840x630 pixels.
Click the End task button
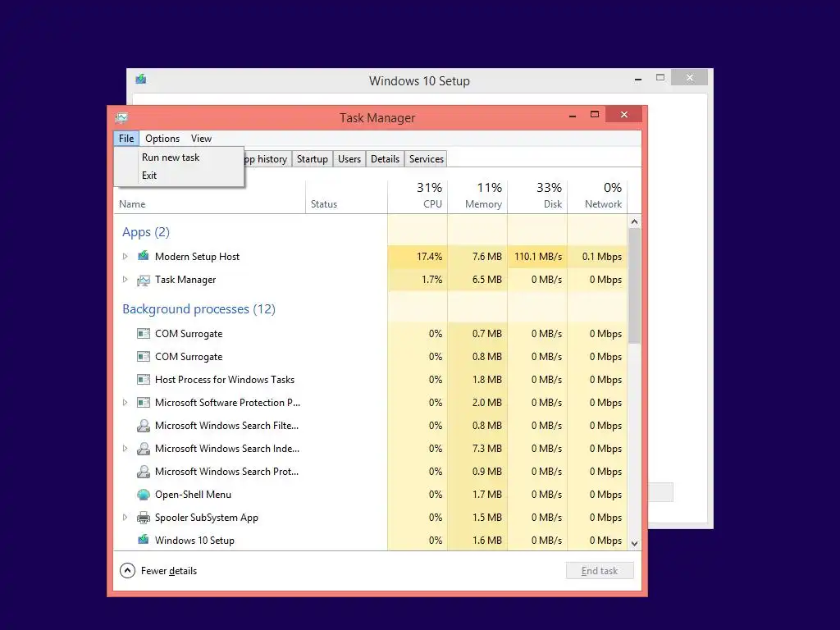[x=600, y=571]
